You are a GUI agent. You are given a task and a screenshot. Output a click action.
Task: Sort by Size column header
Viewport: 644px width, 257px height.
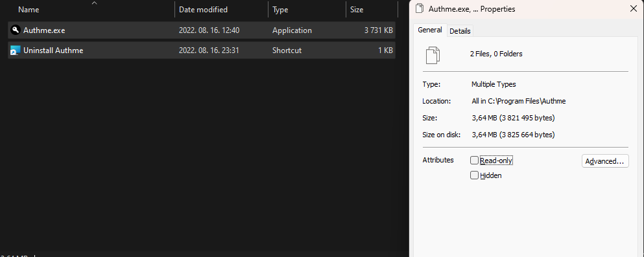tap(357, 10)
